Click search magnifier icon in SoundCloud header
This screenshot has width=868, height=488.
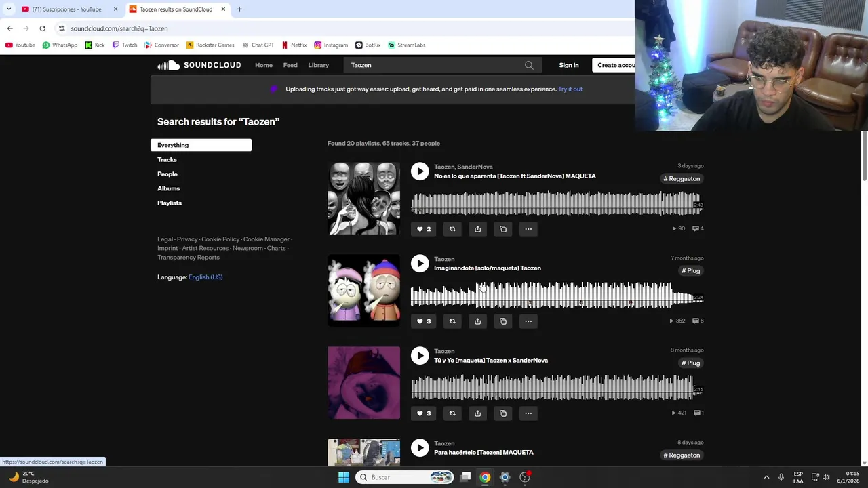click(529, 65)
